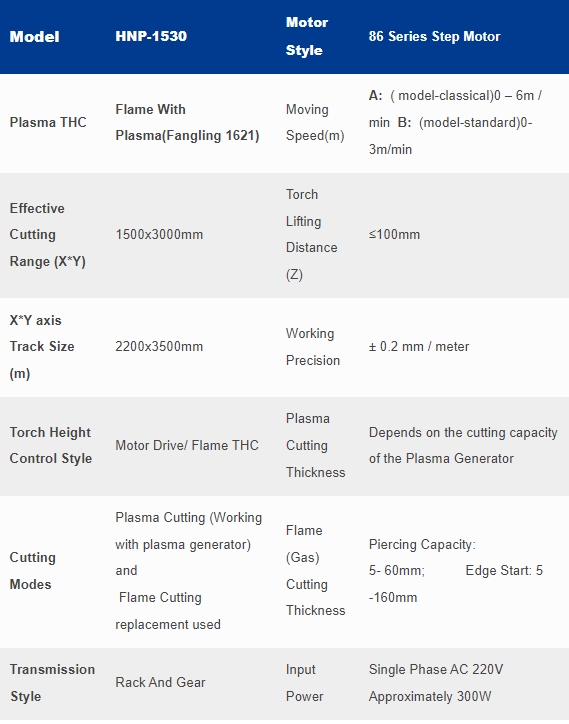This screenshot has height=724, width=569.
Task: Click the Plasma THC row label
Action: pyautogui.click(x=48, y=122)
